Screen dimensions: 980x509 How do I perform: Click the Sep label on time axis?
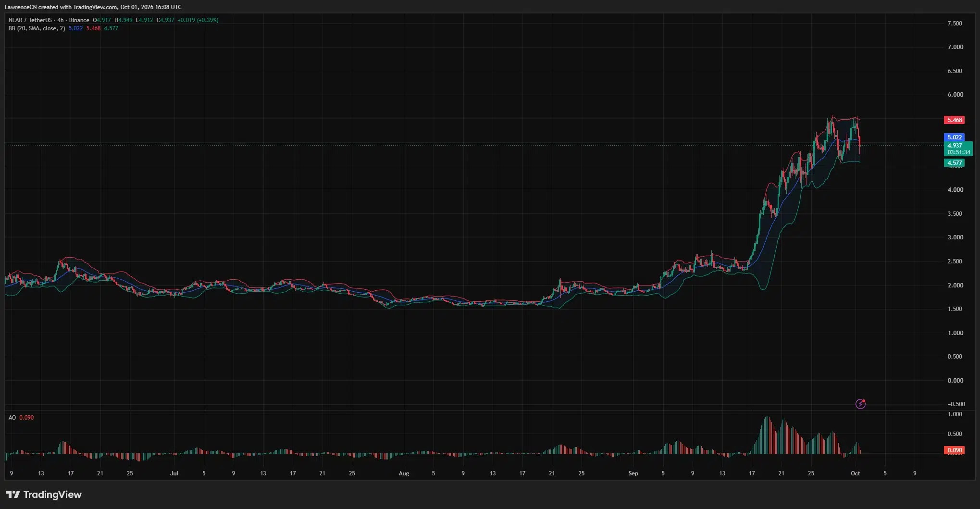pos(633,473)
